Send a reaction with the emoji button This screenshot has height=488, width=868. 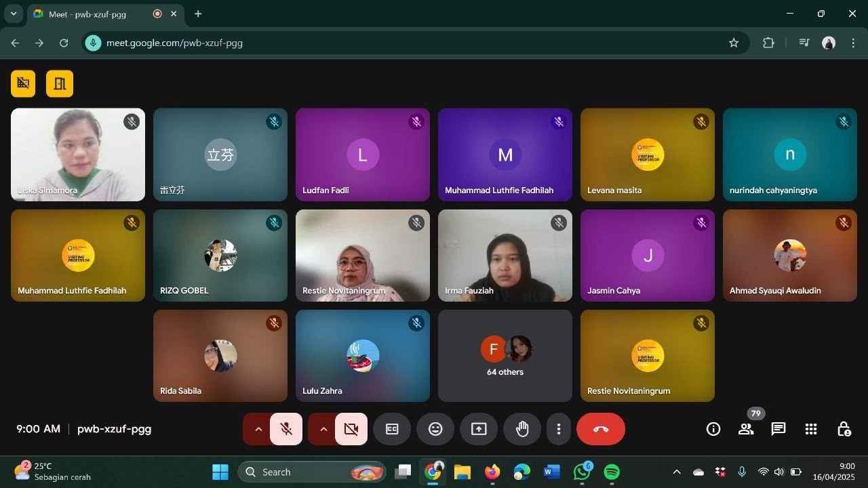pos(435,429)
